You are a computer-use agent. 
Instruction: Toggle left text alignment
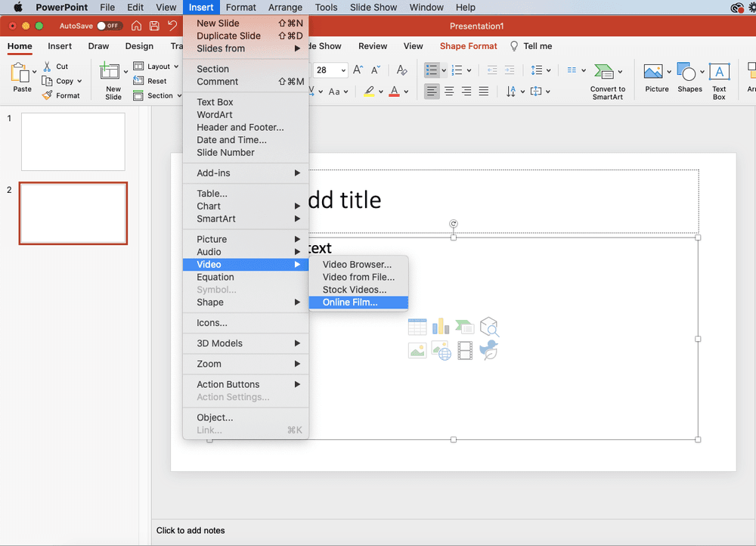tap(432, 92)
